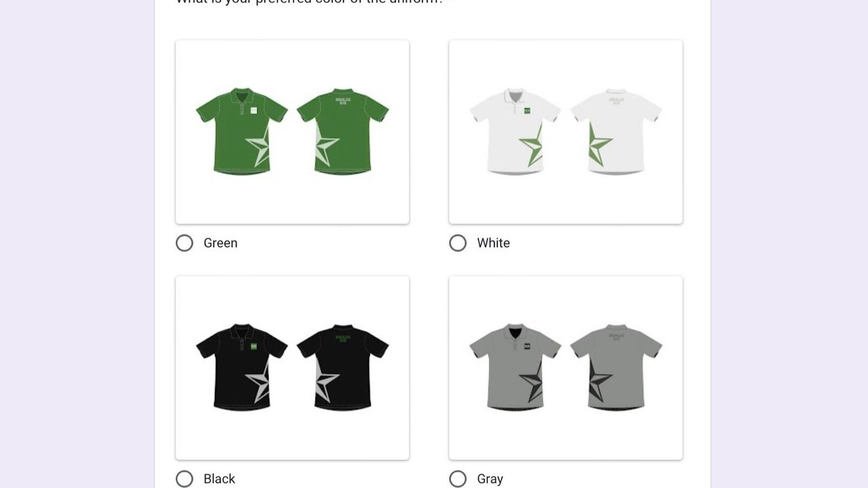Screen dimensions: 868x488
Task: Select the White radio button
Action: click(457, 243)
